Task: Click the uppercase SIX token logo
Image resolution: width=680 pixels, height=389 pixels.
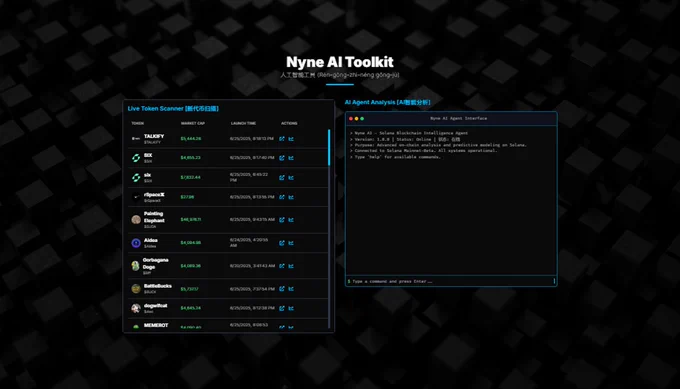Action: [136, 158]
